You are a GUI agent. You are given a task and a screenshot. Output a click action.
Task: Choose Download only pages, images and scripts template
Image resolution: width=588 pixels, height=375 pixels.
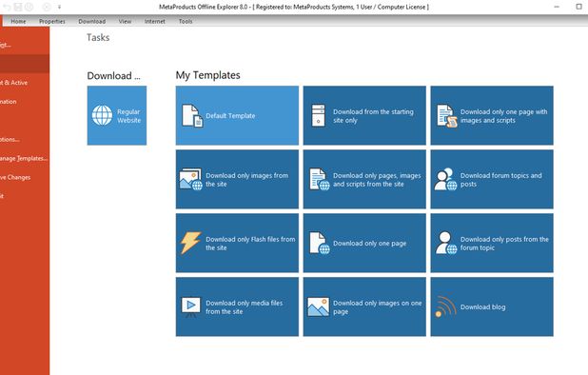coord(364,179)
